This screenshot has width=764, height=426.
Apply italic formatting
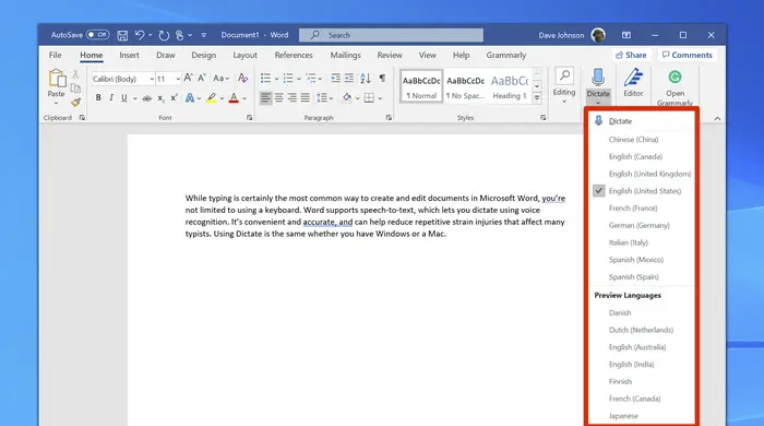pos(111,98)
